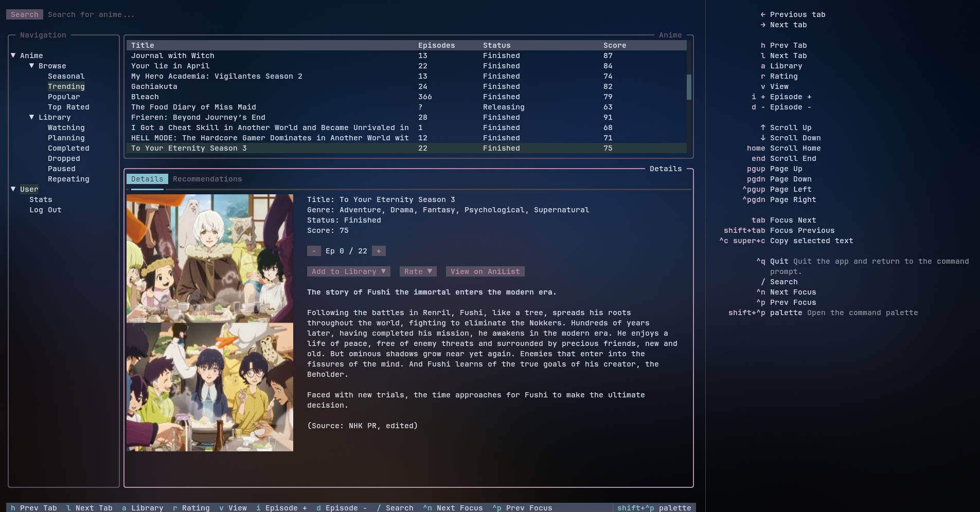Click the Search button

[x=24, y=14]
